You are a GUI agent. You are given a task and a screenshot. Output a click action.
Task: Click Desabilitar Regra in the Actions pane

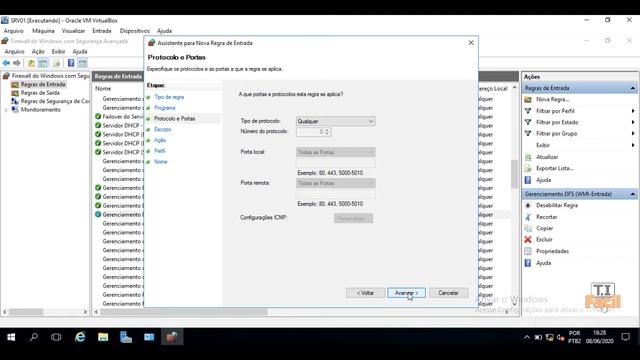click(557, 205)
